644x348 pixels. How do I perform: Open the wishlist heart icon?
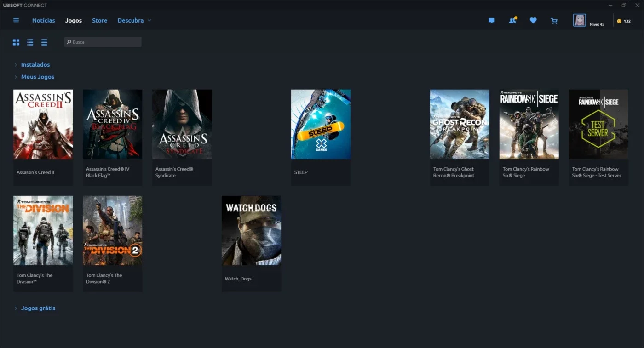pos(533,21)
